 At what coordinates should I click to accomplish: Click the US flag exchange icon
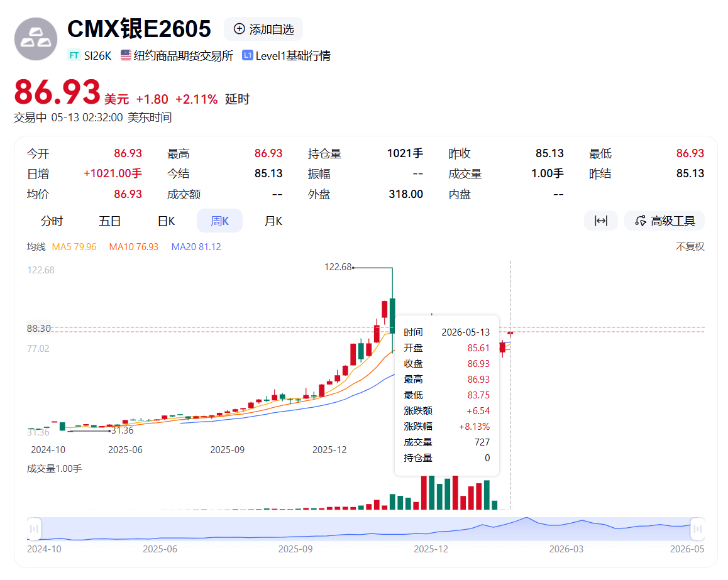click(x=126, y=55)
